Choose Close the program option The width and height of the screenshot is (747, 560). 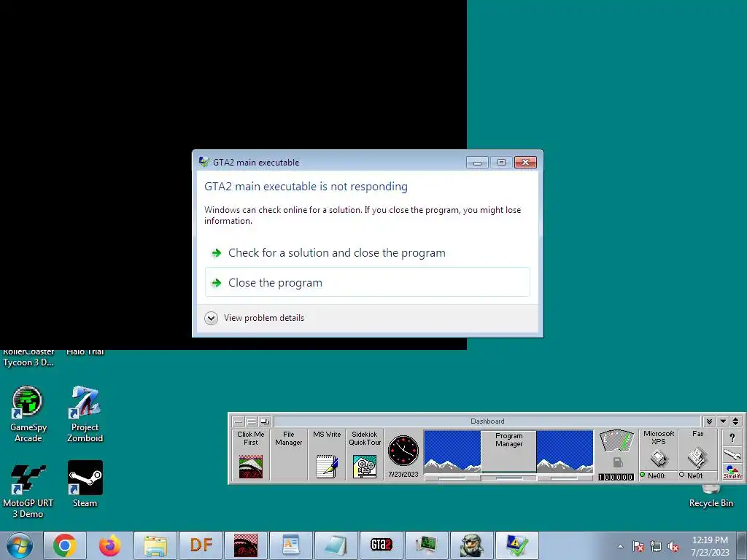click(x=368, y=282)
